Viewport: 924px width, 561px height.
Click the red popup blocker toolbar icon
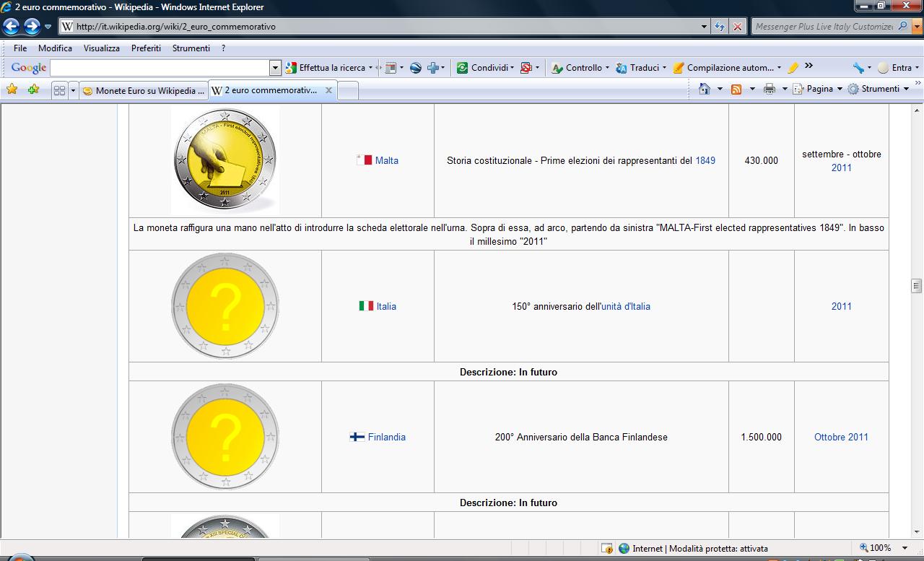point(526,68)
